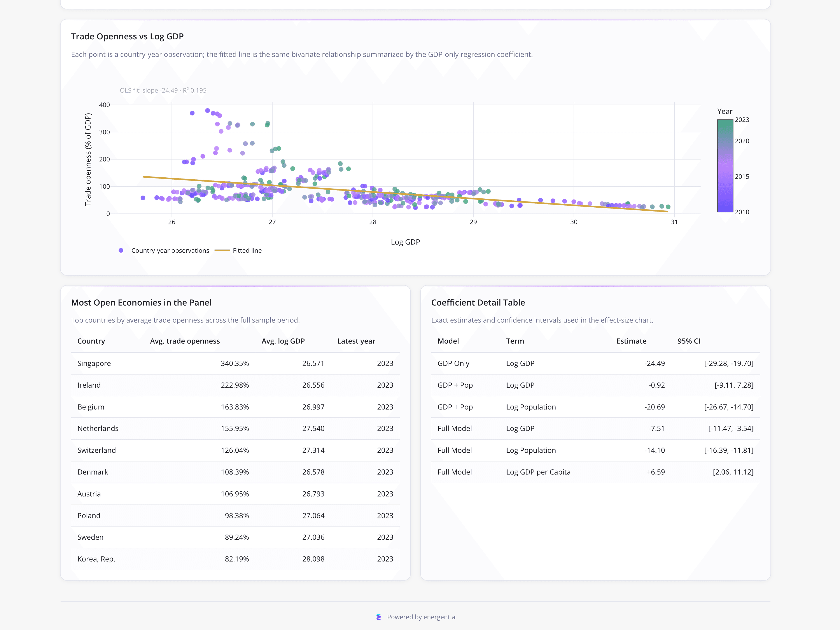Viewport: 840px width, 630px height.
Task: Click Belgium's 26.997 avg log GDP value
Action: click(313, 407)
